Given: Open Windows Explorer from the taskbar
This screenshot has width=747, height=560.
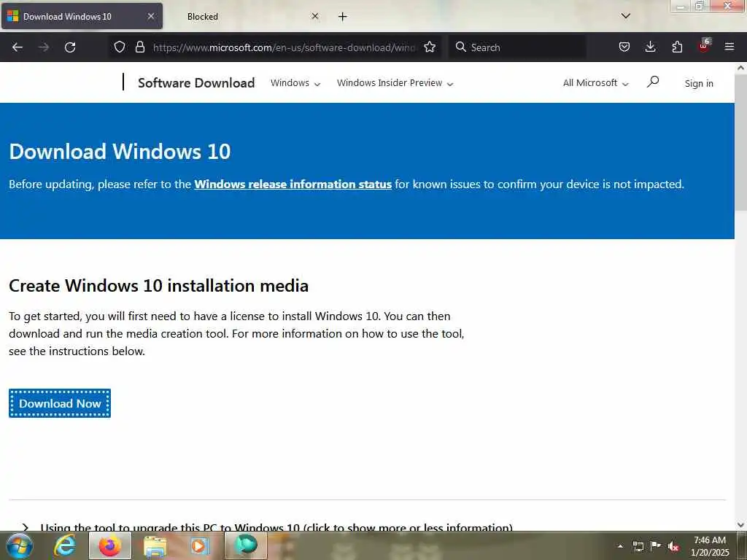Looking at the screenshot, I should 155,545.
